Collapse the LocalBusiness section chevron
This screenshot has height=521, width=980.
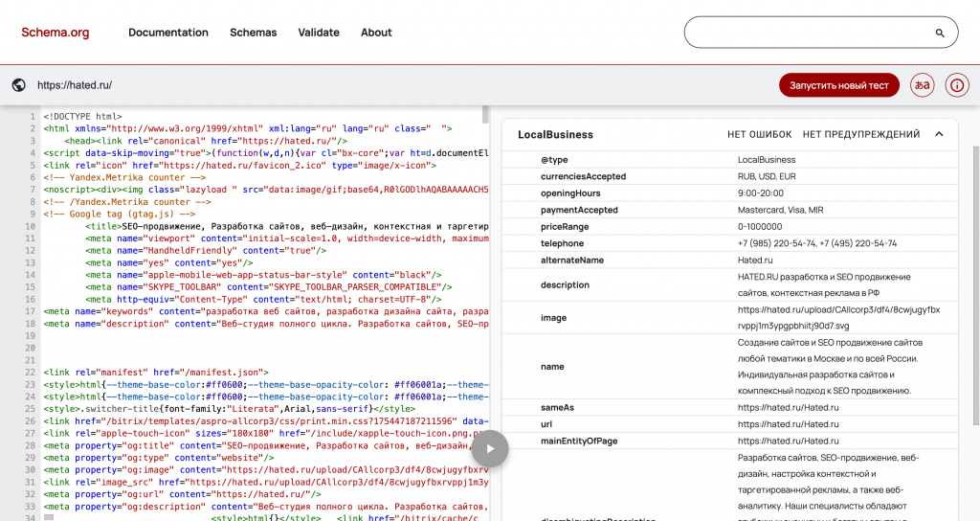point(939,134)
